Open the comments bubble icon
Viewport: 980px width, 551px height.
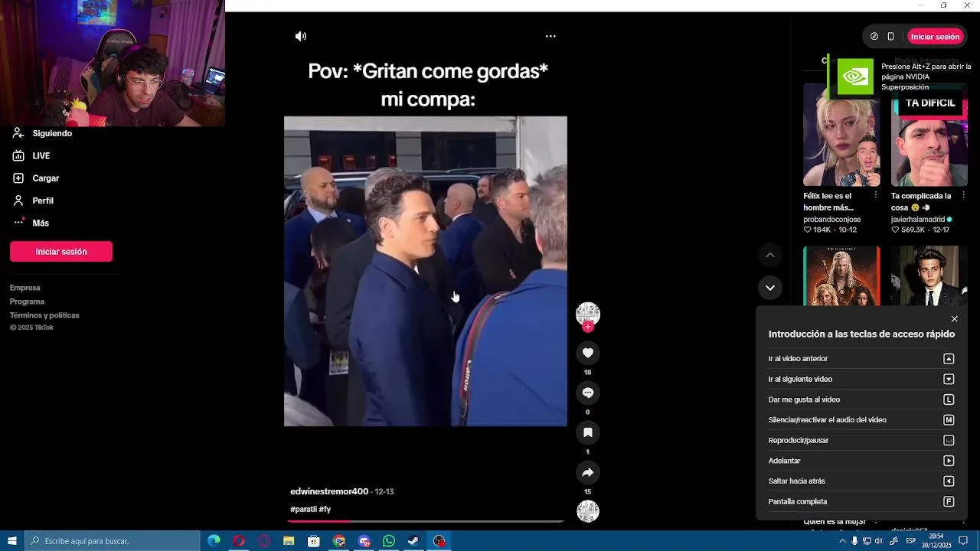point(588,393)
